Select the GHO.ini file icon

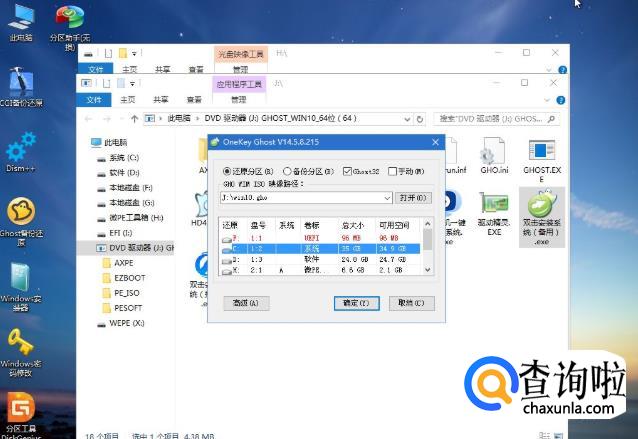(494, 155)
